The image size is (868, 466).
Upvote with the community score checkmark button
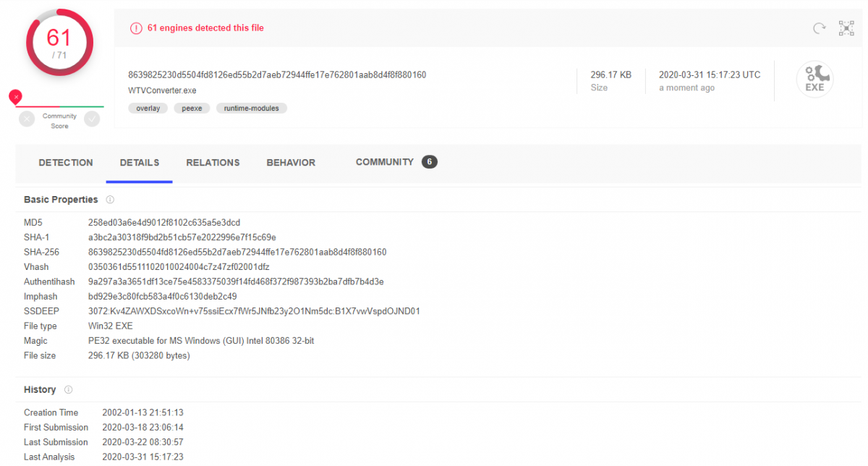pos(92,119)
